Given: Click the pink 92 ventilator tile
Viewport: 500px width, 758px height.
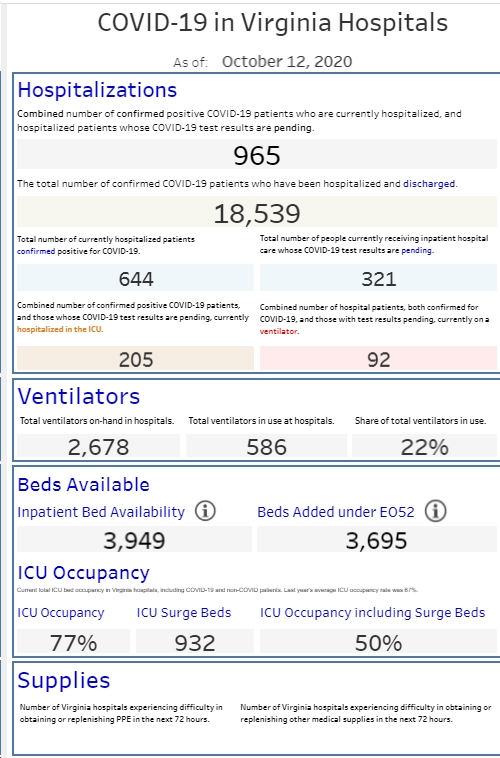Looking at the screenshot, I should coord(378,359).
